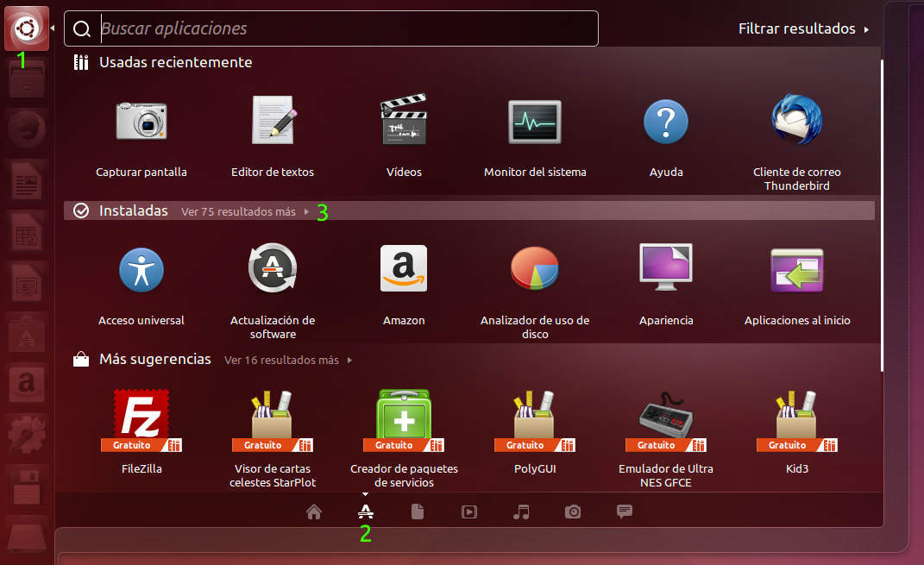
Task: Open Aplicaciones al inicio
Action: click(796, 270)
